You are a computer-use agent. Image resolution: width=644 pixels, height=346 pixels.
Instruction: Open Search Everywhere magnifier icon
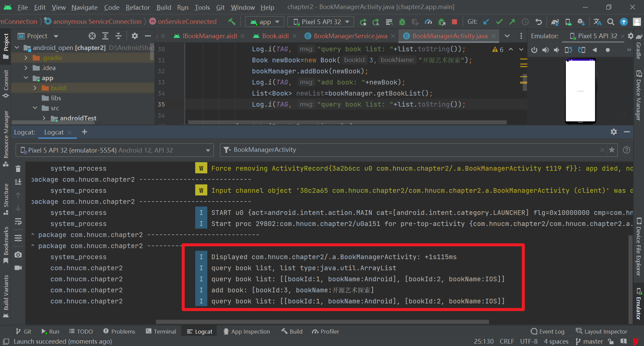click(611, 22)
